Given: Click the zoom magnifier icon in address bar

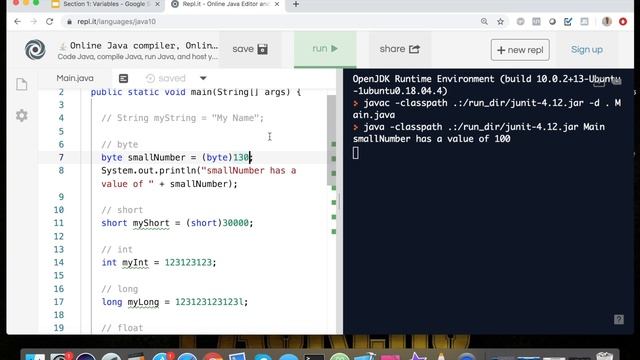Looking at the screenshot, I should coord(484,22).
